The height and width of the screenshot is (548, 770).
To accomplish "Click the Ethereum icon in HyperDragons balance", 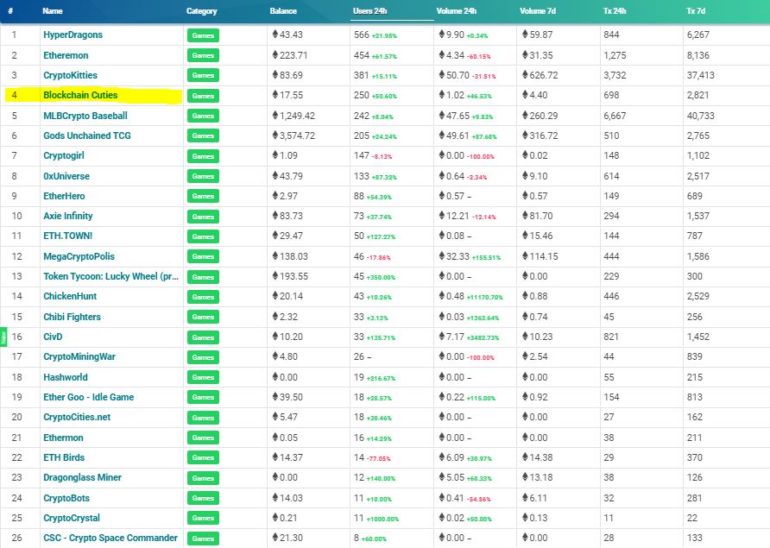I will (x=276, y=35).
